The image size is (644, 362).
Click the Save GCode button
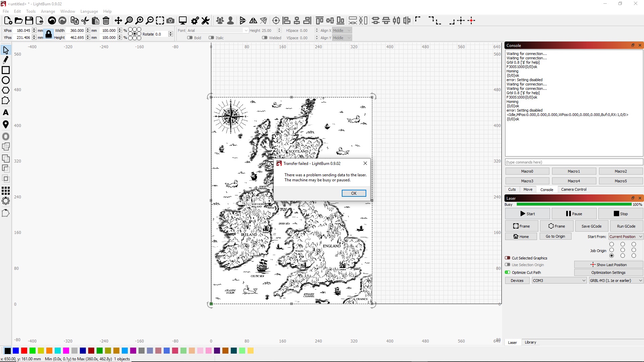coord(591,226)
